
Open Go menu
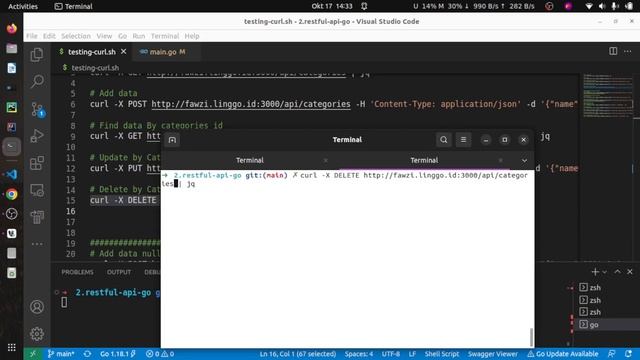point(122,36)
